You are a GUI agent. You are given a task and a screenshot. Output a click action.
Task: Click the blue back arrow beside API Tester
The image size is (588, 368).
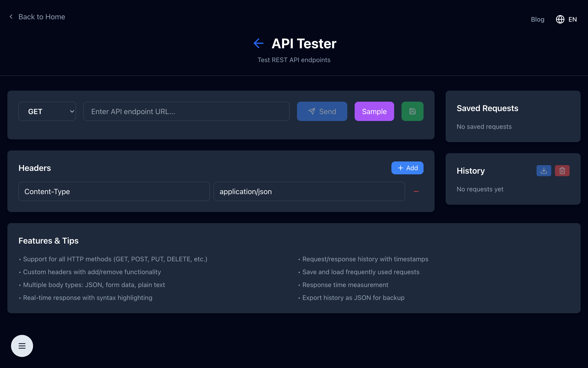(x=258, y=43)
